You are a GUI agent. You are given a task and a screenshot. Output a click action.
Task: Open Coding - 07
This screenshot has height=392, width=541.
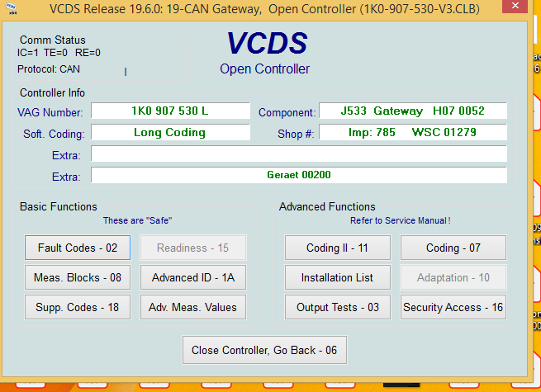pyautogui.click(x=453, y=248)
